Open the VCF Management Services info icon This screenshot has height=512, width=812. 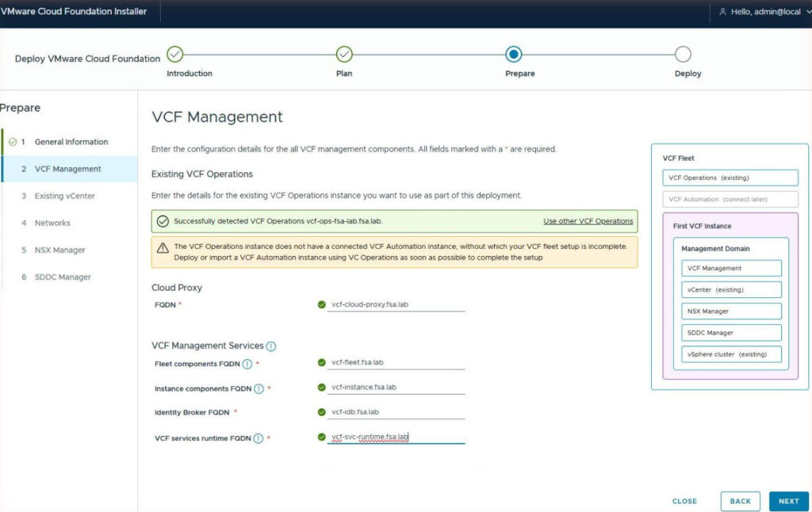(271, 346)
